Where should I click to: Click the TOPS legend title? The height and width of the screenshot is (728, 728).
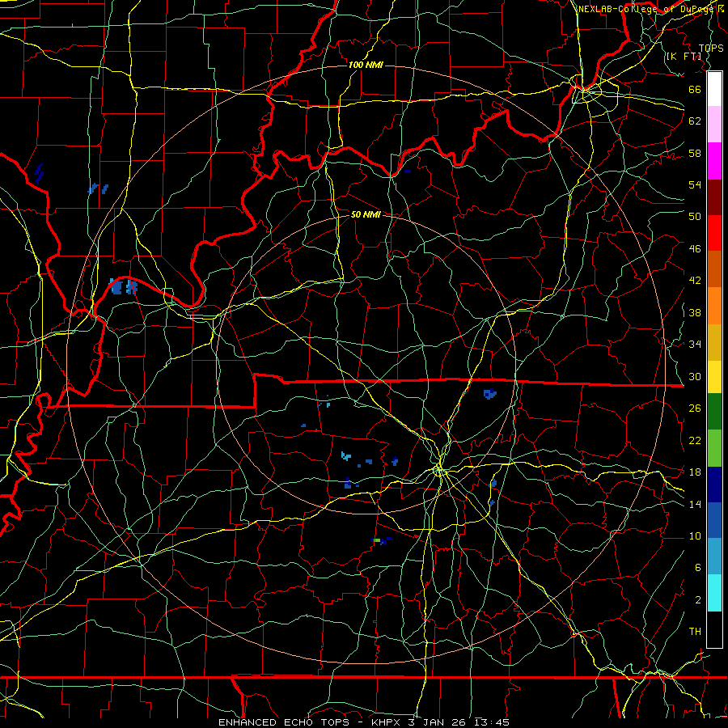click(x=711, y=49)
